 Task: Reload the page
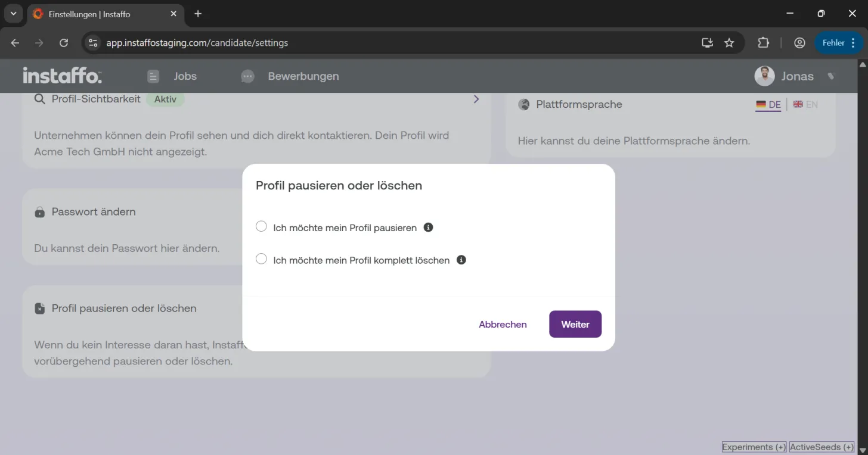tap(64, 43)
